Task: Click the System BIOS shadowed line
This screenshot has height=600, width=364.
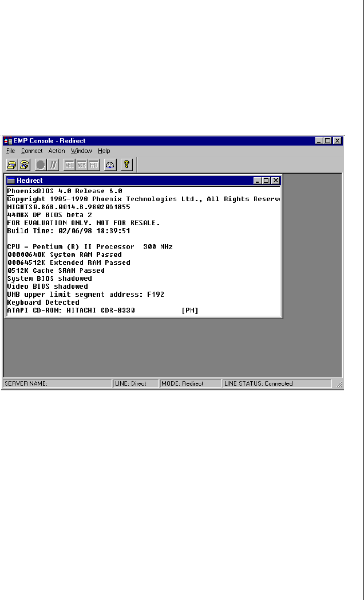Action: pos(50,279)
